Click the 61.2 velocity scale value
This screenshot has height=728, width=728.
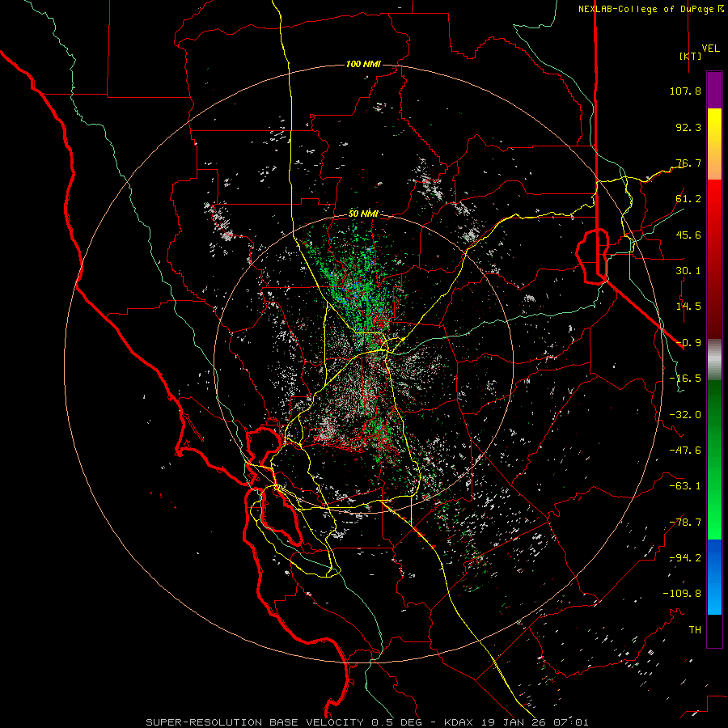[x=688, y=199]
